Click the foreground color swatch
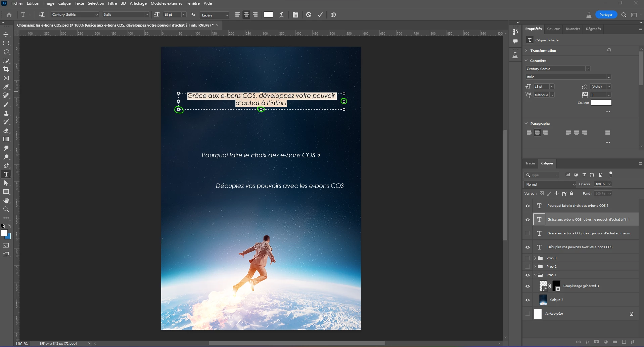This screenshot has width=644, height=347. 4,233
